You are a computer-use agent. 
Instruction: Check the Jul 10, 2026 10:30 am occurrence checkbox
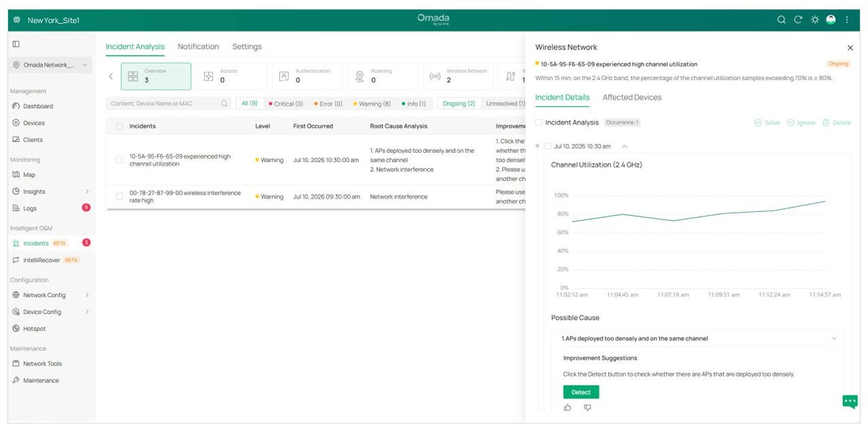[548, 147]
